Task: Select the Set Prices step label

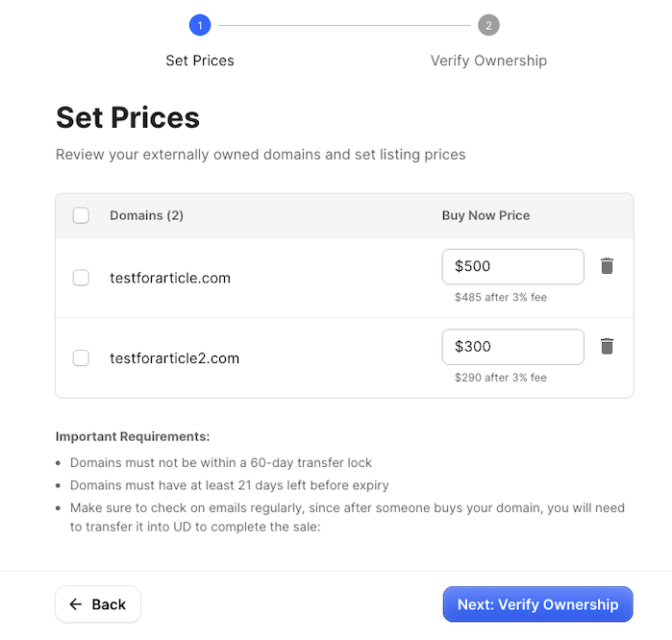Action: pos(200,61)
